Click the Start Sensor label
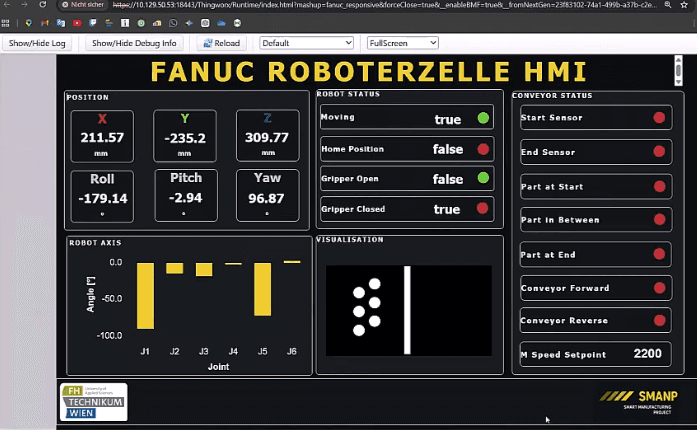This screenshot has width=697, height=430. [551, 118]
